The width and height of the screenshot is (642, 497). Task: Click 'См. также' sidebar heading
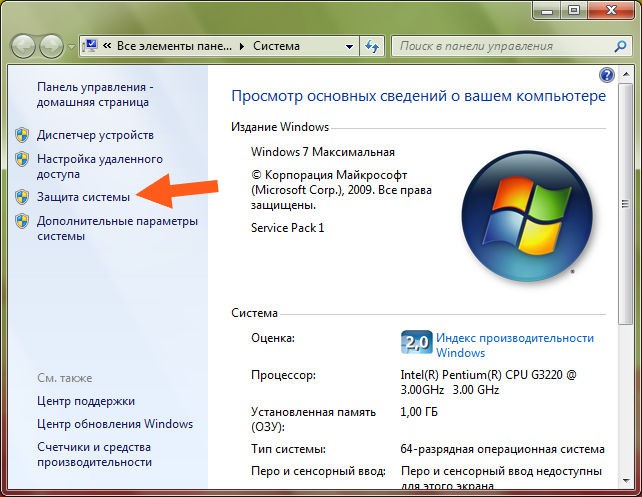coord(64,378)
